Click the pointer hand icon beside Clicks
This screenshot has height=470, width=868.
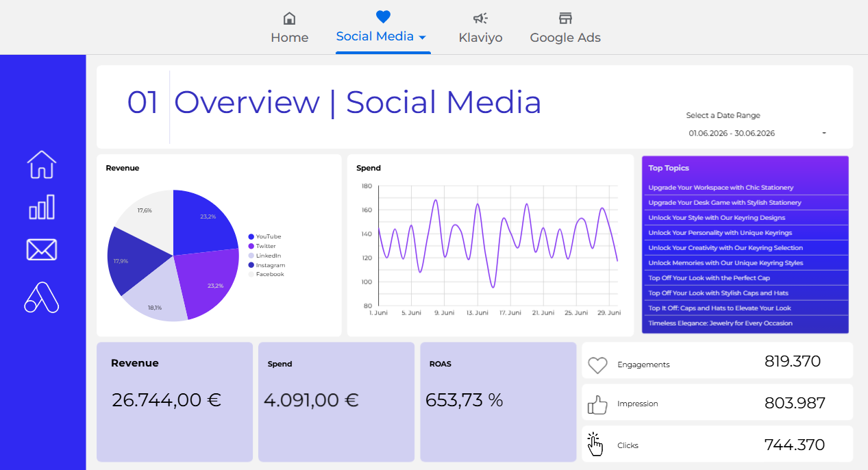595,444
